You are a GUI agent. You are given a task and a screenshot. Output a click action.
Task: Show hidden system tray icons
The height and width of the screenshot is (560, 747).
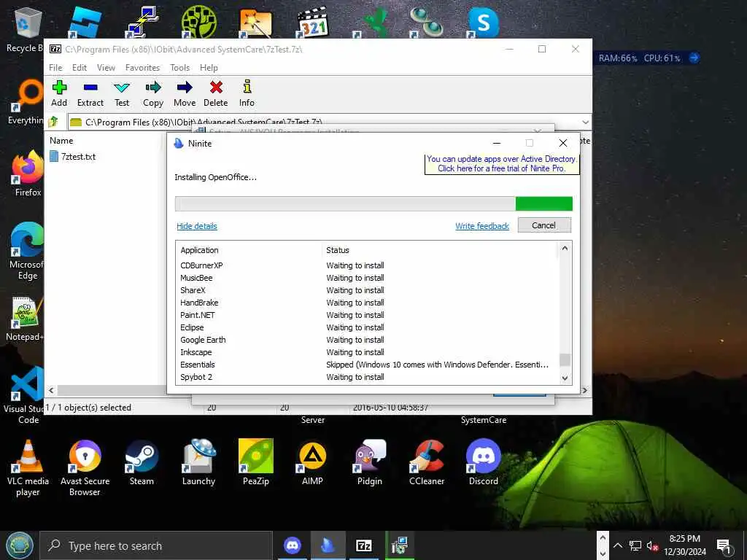[x=618, y=545]
